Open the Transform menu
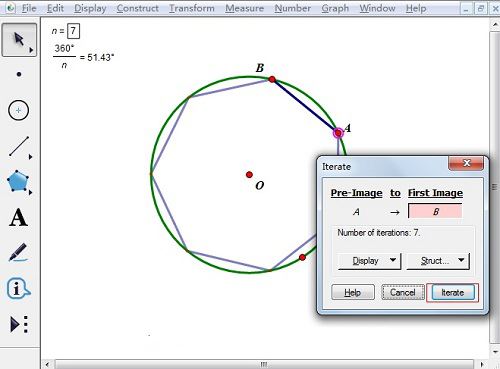 [x=192, y=8]
